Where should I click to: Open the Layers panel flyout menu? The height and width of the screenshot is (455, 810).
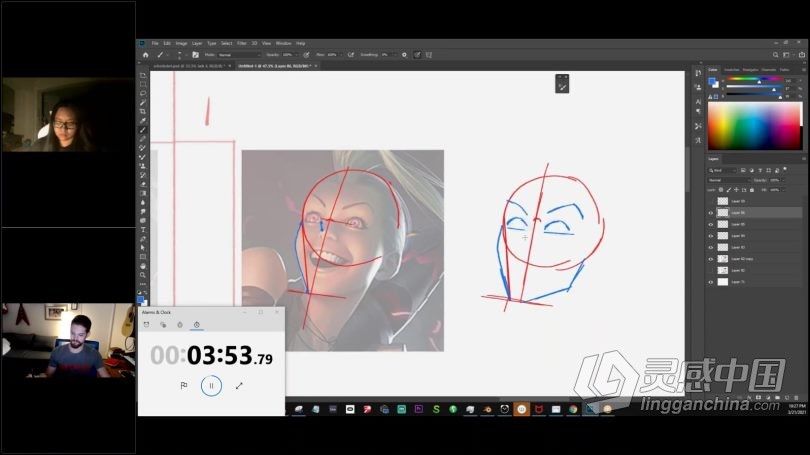point(804,159)
